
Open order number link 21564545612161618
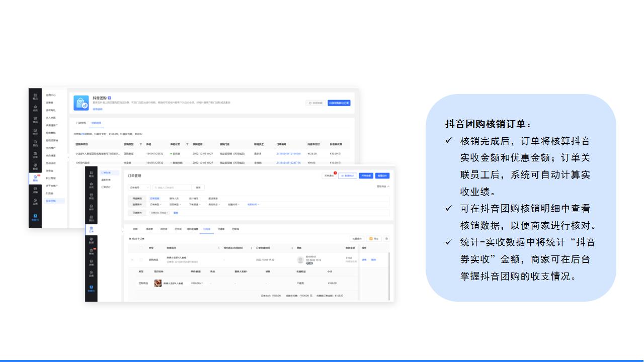[289, 154]
